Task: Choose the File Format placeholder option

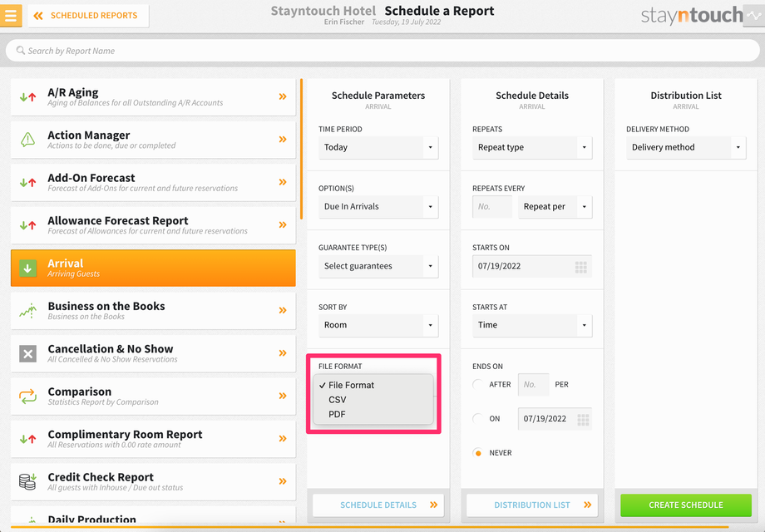Action: pyautogui.click(x=373, y=385)
